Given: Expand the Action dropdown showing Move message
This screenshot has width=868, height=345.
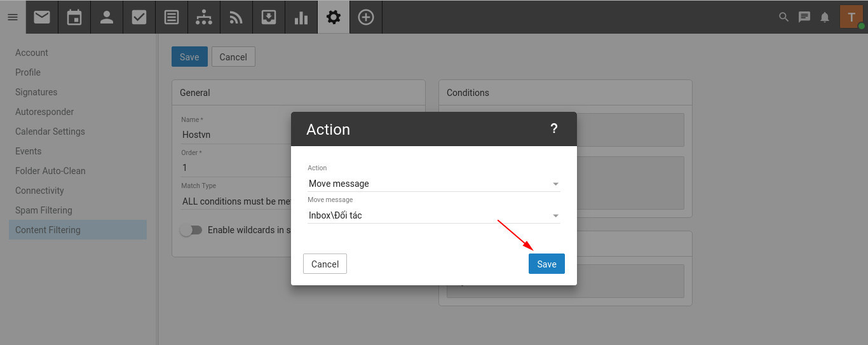Looking at the screenshot, I should pos(433,184).
